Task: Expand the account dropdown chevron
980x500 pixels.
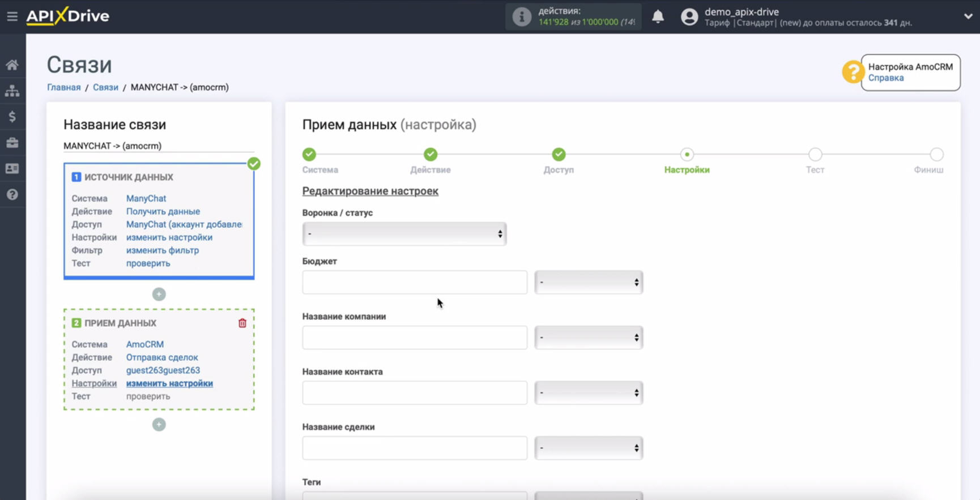Action: point(968,16)
